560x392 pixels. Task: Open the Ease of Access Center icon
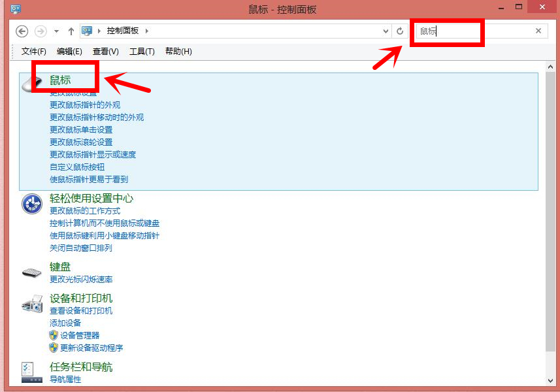click(x=31, y=204)
